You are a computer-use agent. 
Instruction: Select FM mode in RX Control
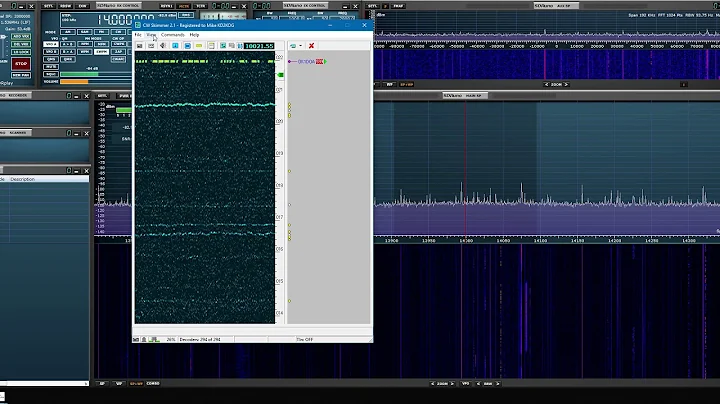[101, 32]
